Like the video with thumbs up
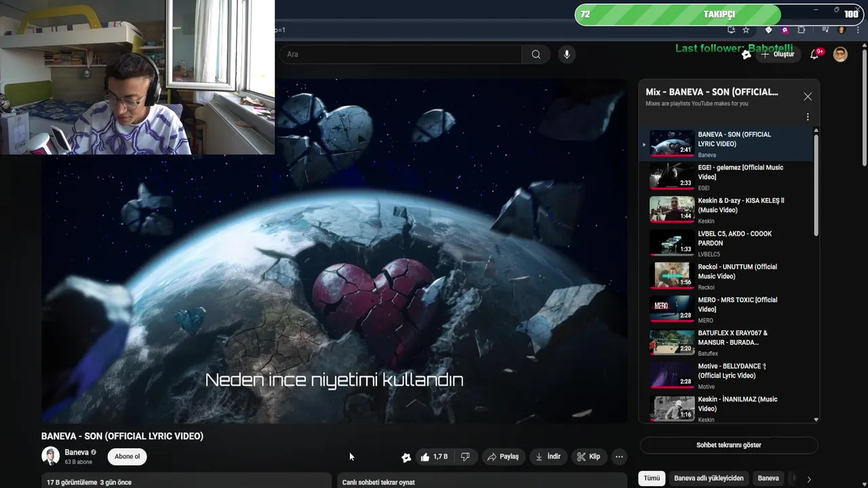 pos(433,457)
